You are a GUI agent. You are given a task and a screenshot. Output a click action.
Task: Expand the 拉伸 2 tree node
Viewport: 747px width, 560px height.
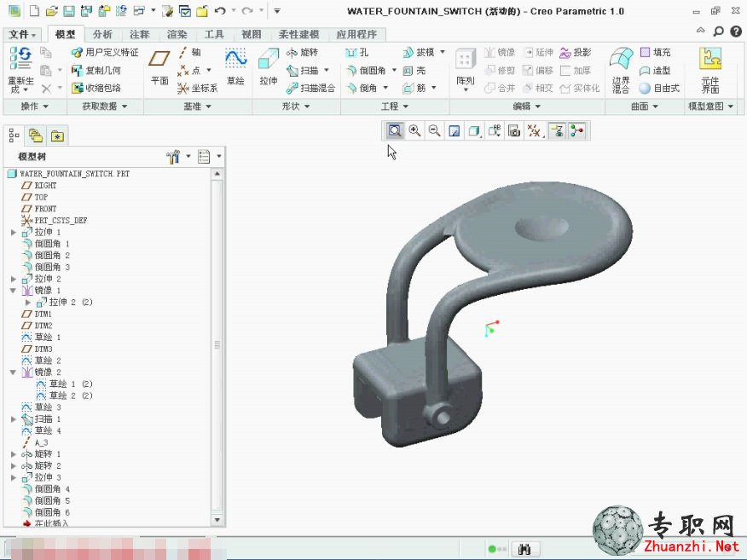tap(14, 279)
